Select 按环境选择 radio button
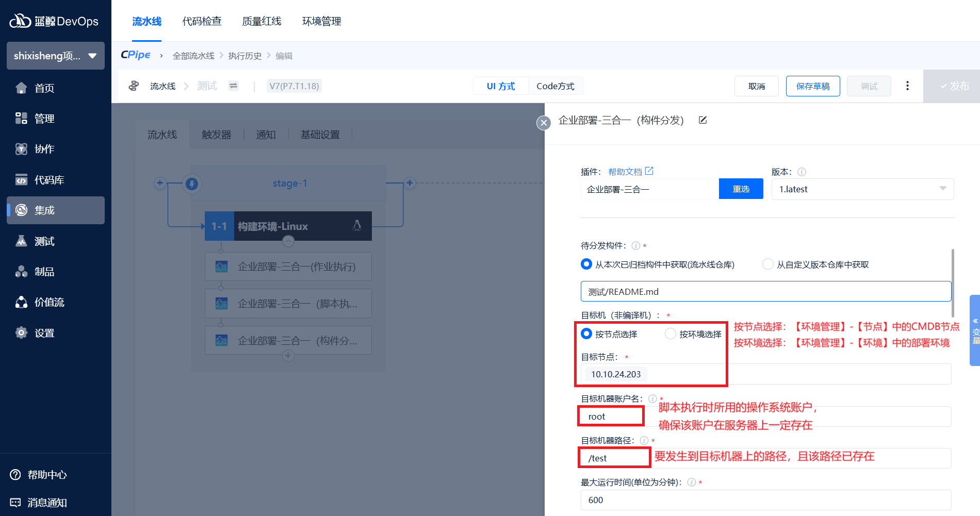Viewport: 980px width, 516px height. pyautogui.click(x=671, y=334)
